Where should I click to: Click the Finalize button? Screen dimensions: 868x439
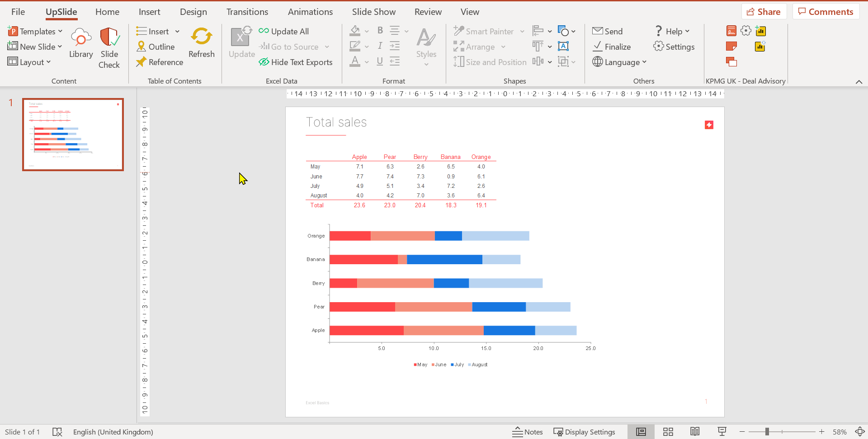(612, 47)
